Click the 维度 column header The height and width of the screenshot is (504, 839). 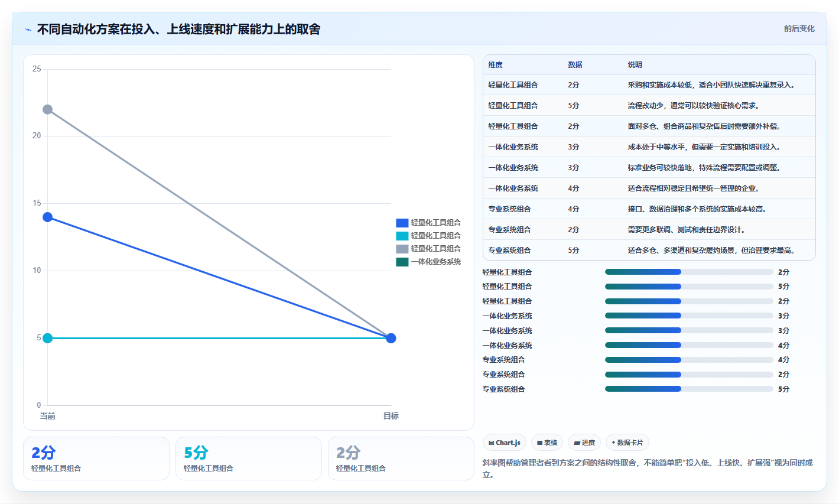tap(495, 65)
